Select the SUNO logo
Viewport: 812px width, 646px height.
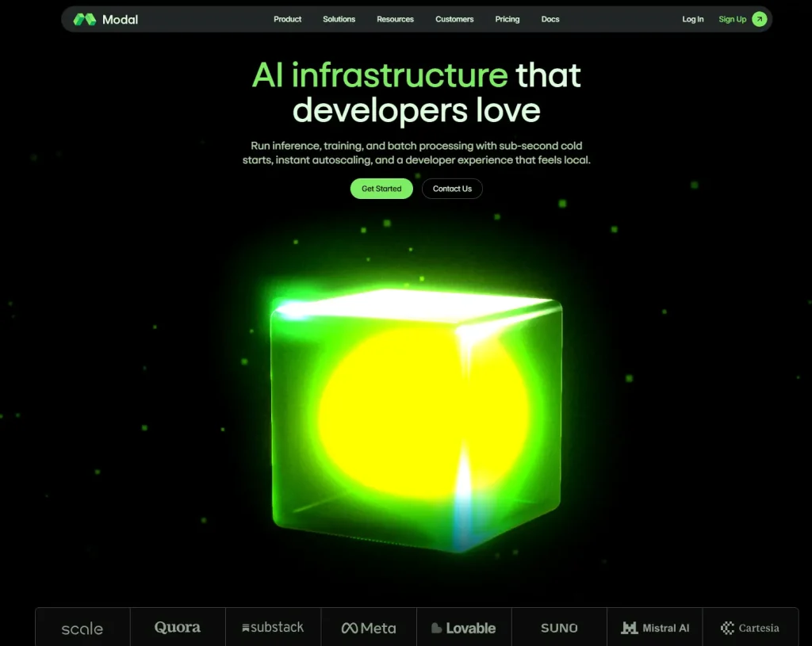558,627
